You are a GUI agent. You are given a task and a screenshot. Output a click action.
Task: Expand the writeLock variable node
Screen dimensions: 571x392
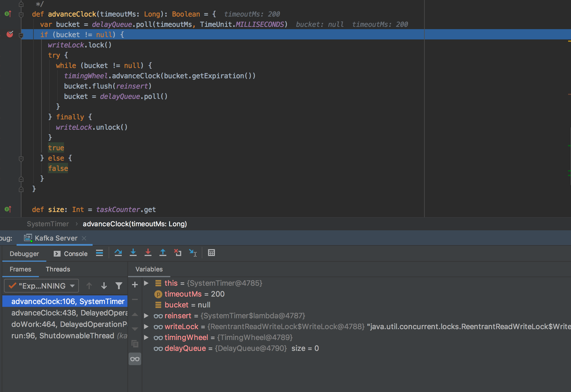pos(146,327)
